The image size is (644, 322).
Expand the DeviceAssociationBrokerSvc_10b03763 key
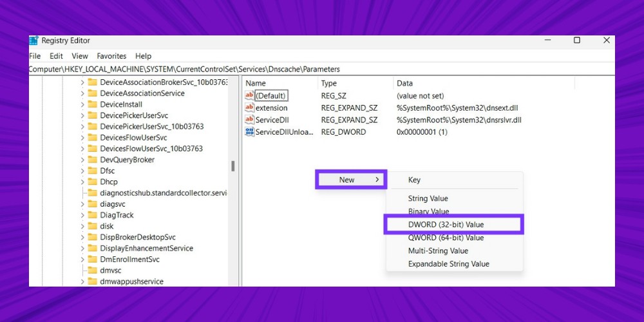[82, 82]
